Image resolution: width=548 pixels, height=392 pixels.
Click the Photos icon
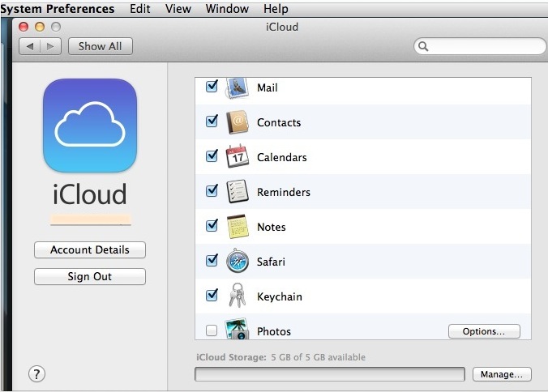pyautogui.click(x=237, y=329)
